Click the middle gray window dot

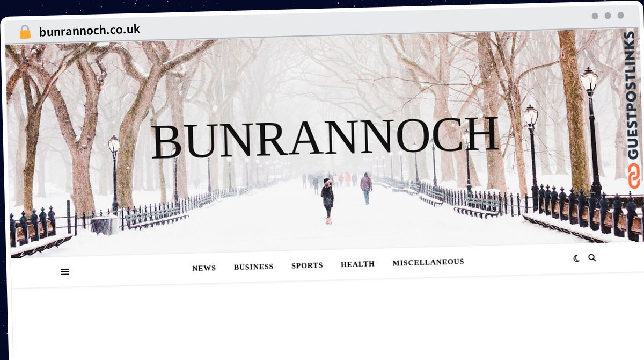(608, 16)
